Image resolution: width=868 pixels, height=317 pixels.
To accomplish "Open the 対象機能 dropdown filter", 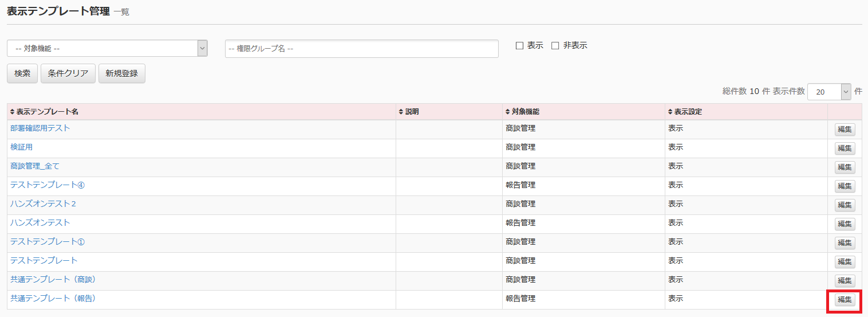I will coord(107,49).
